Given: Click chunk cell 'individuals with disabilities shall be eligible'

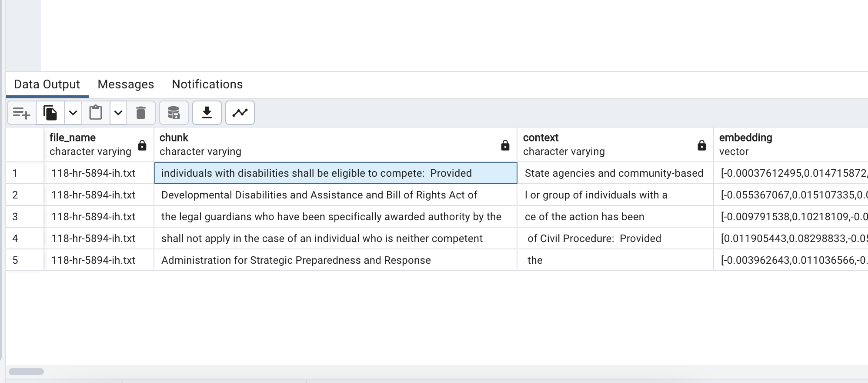Looking at the screenshot, I should pos(336,173).
